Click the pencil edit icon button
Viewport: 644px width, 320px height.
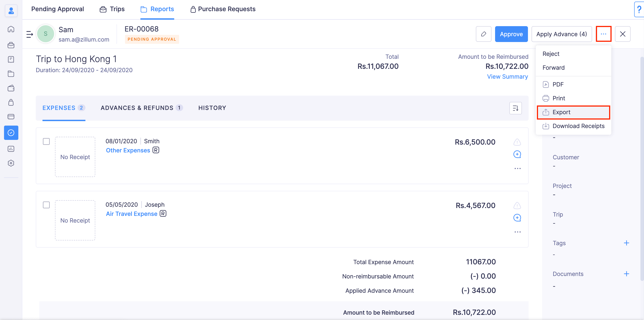pyautogui.click(x=483, y=34)
